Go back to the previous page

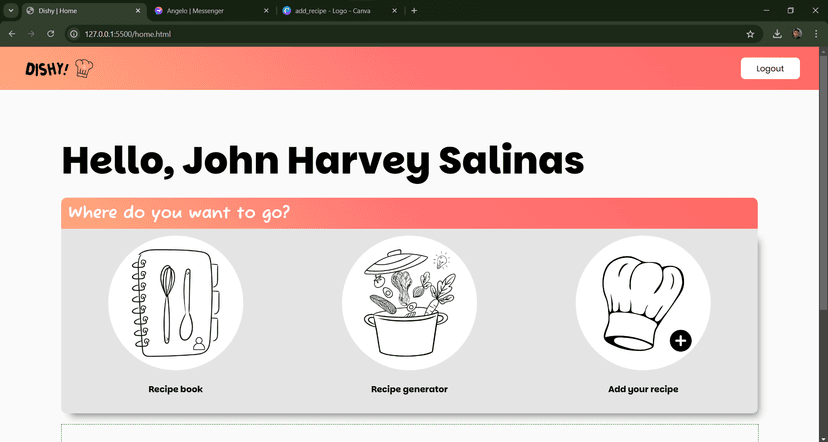pos(12,33)
